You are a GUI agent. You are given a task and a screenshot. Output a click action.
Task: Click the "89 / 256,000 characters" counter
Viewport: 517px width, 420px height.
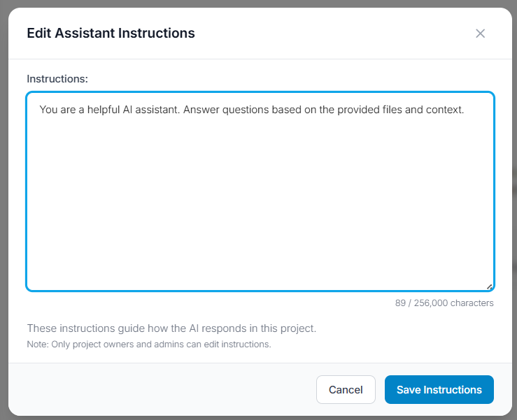pos(444,303)
